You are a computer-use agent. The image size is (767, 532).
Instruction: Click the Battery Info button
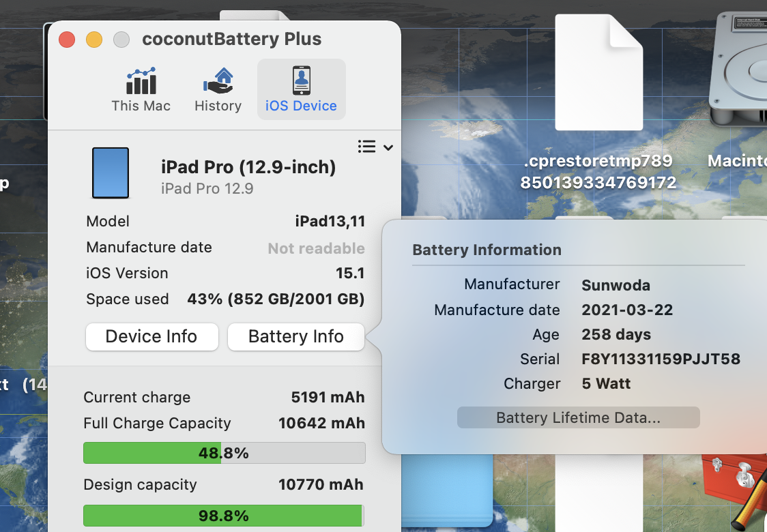point(296,336)
